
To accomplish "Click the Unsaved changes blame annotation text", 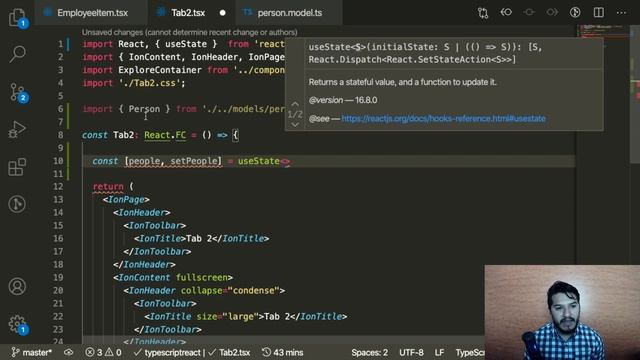I will coord(189,32).
